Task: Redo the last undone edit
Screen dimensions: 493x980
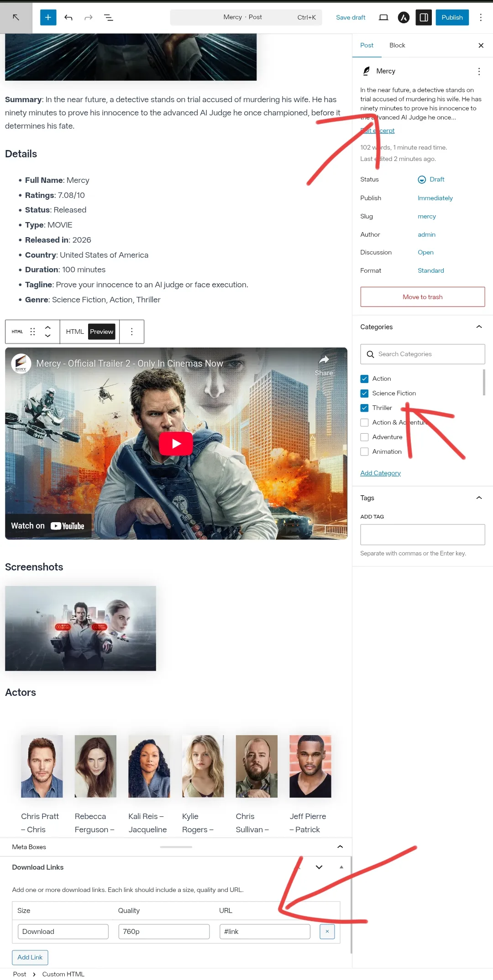Action: tap(89, 17)
